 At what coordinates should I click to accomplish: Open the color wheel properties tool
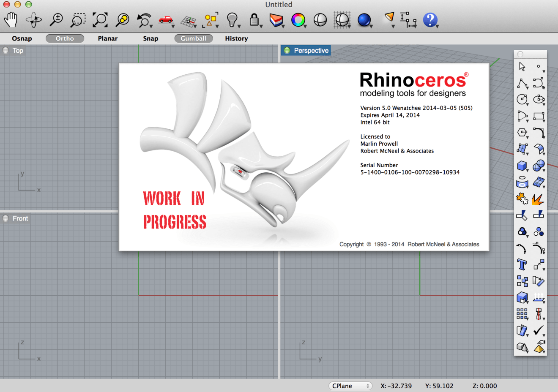(298, 20)
